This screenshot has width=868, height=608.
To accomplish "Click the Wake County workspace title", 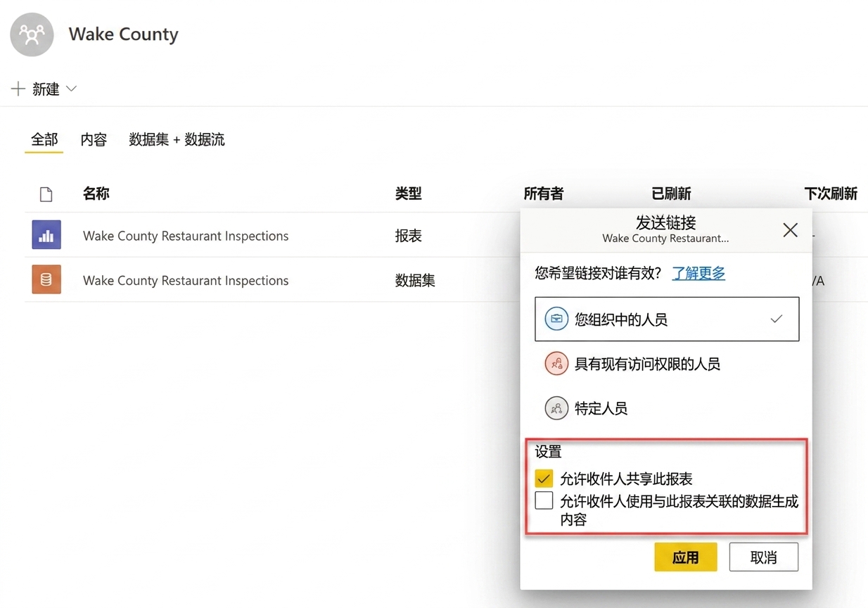I will coord(124,34).
